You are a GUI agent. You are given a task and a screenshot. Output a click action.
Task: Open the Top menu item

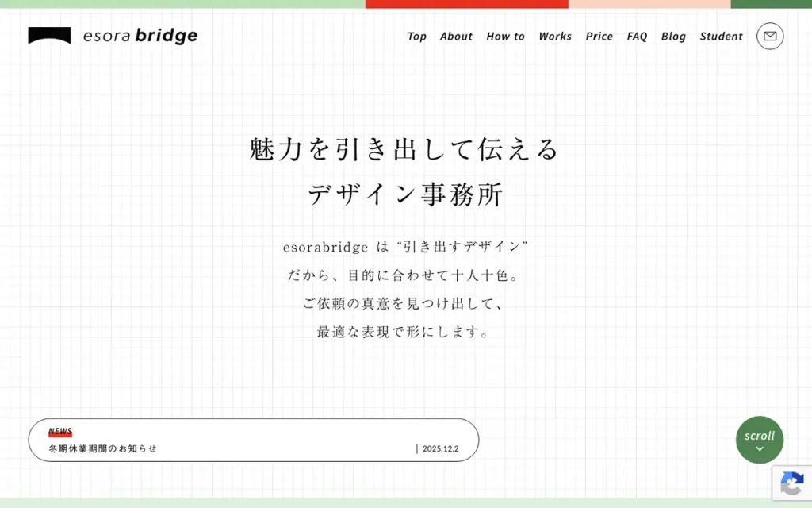pyautogui.click(x=417, y=37)
